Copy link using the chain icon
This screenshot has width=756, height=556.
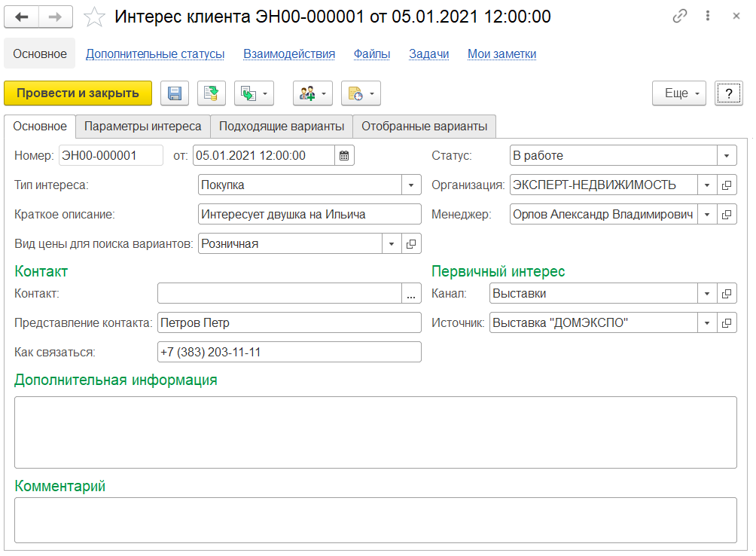point(681,16)
